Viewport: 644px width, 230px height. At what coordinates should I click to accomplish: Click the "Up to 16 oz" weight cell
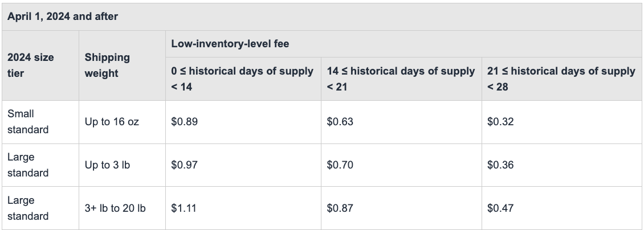[x=112, y=122]
